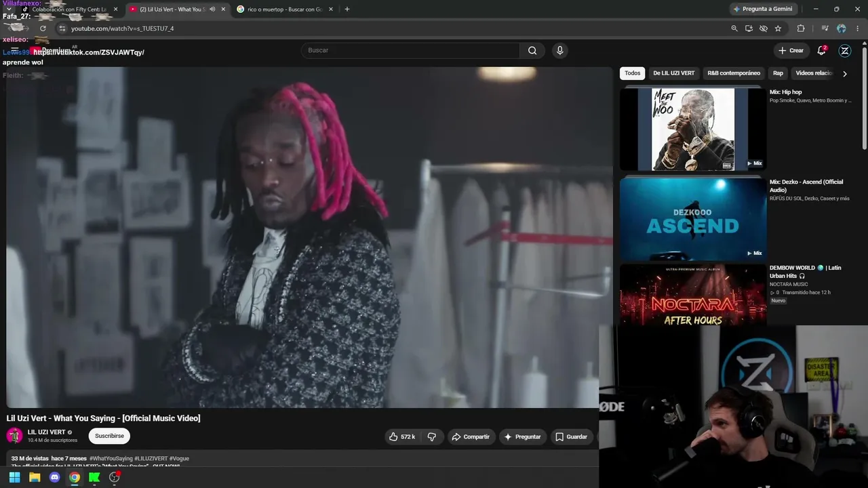Click the NOCTARA MUSIC channel name
The image size is (868, 488).
pyautogui.click(x=789, y=284)
